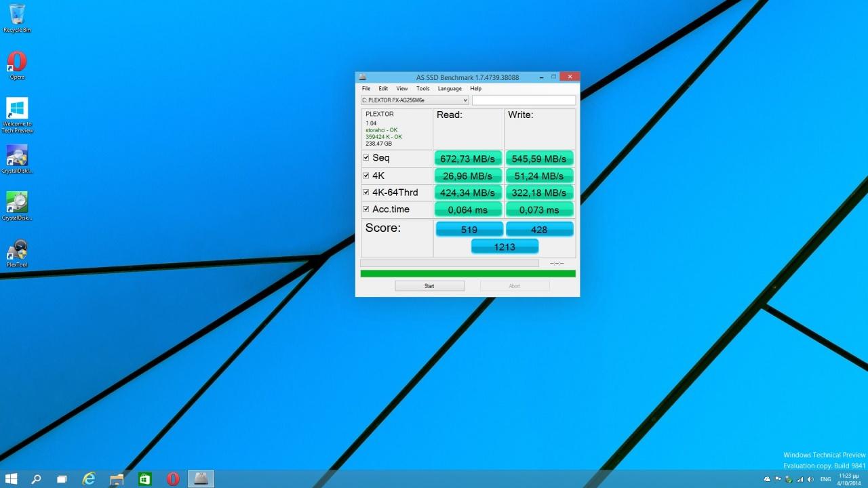Open Internet Explorer from the taskbar
This screenshot has height=488, width=868.
[89, 479]
